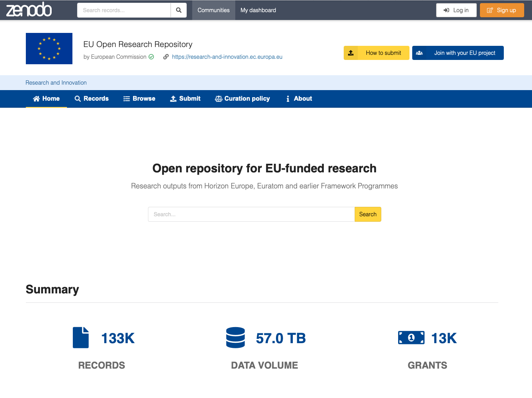Click the records document icon in Summary
This screenshot has width=532, height=398.
click(81, 338)
